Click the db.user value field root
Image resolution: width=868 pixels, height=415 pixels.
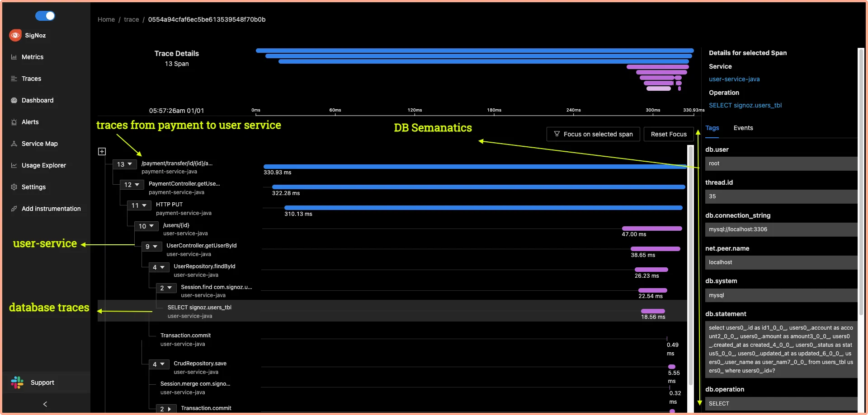(781, 163)
